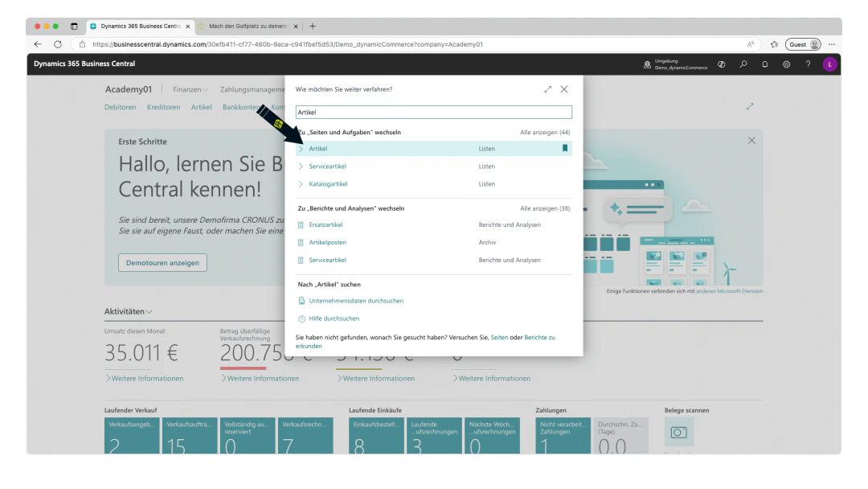
Task: Click the read aloud icon in address bar
Action: [751, 44]
